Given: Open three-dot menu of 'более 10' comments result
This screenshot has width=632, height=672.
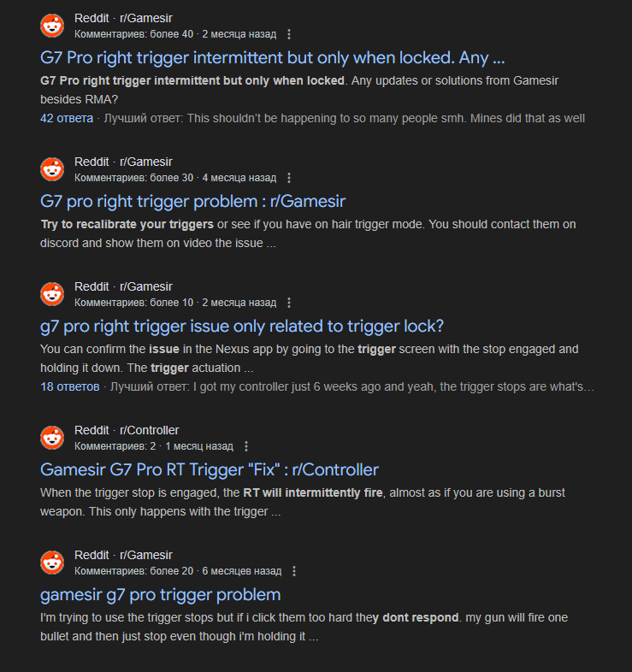Looking at the screenshot, I should point(289,303).
